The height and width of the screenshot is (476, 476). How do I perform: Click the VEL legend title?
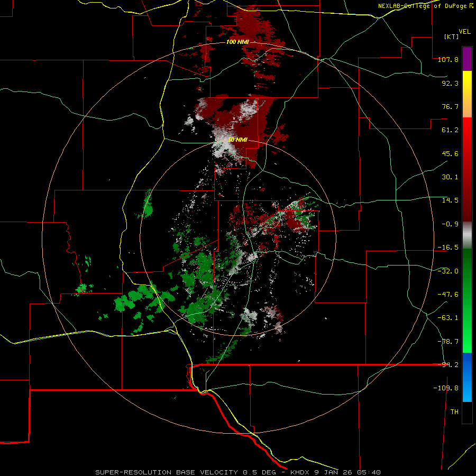click(464, 32)
